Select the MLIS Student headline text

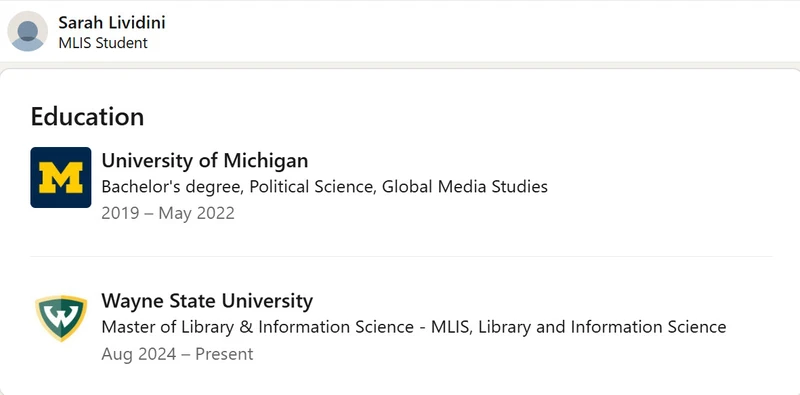click(103, 43)
